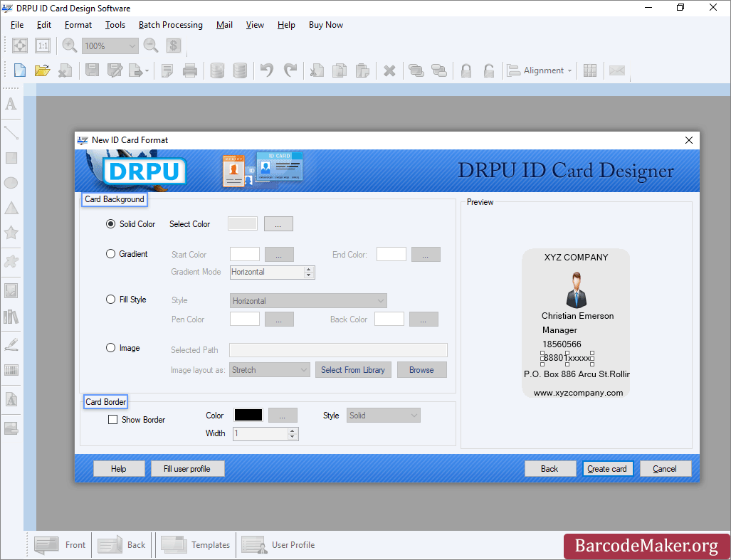Screen dimensions: 731x560
Task: Show grid using the grid icon
Action: (x=590, y=70)
